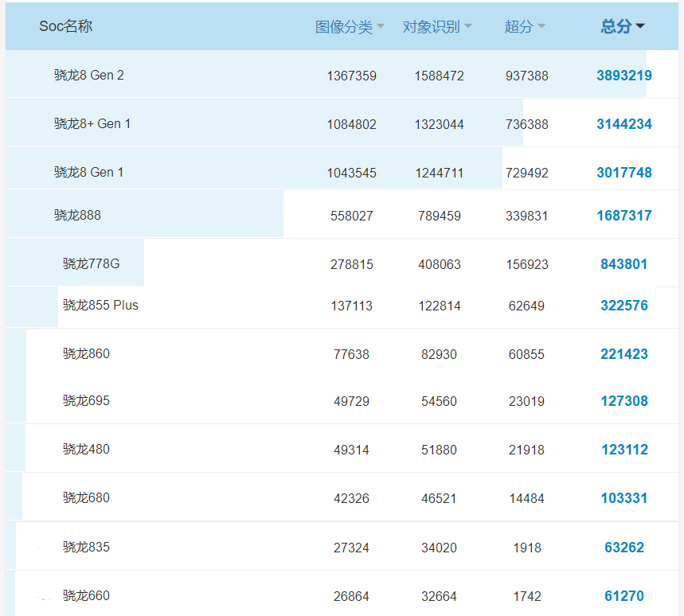The height and width of the screenshot is (616, 684).
Task: Click the 骁龙835 chip name
Action: point(86,548)
